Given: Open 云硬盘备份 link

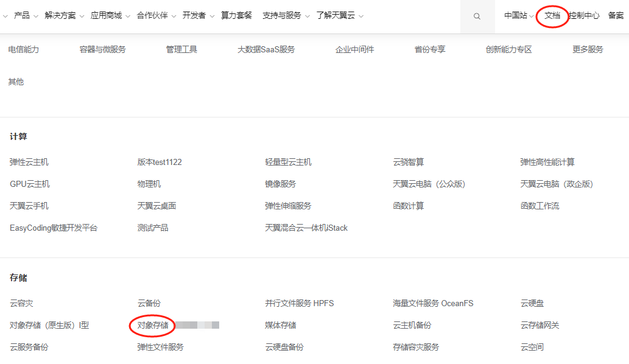Looking at the screenshot, I should tap(284, 347).
